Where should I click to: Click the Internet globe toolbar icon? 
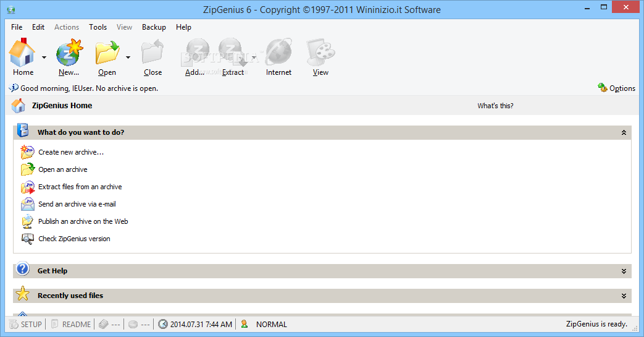click(278, 53)
